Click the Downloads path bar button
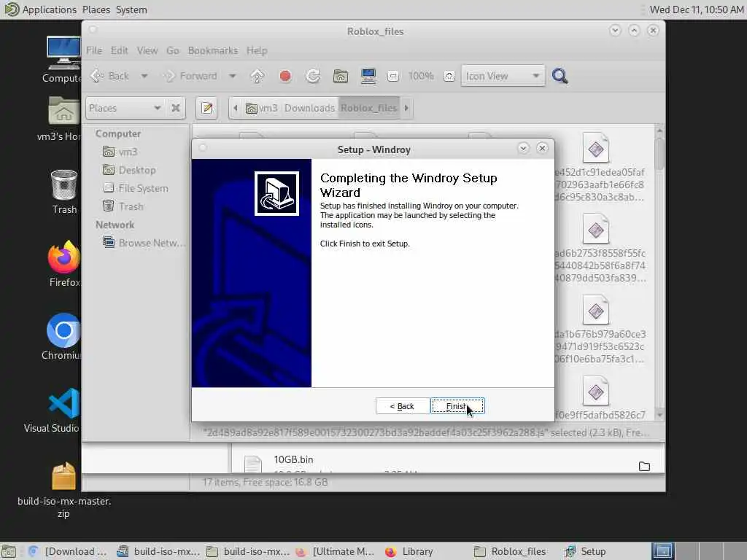 [x=309, y=108]
